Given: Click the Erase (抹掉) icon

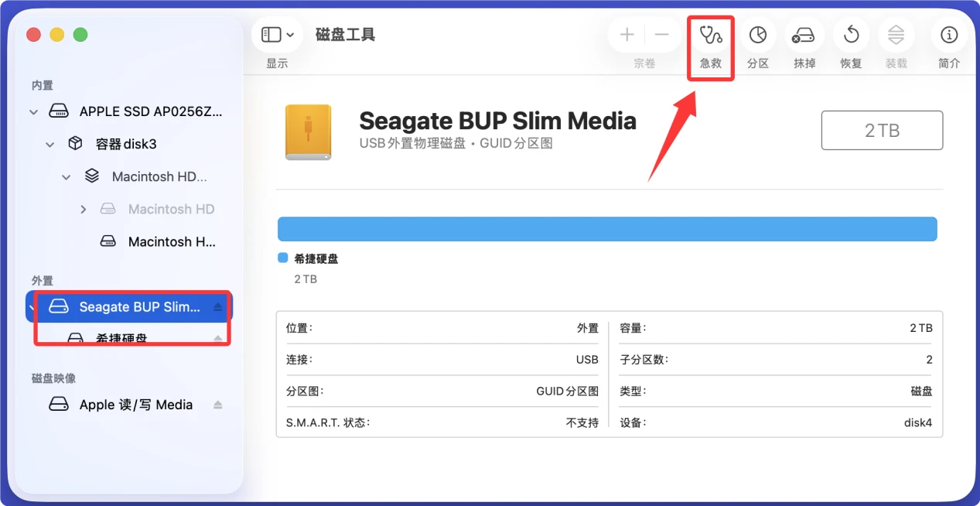Looking at the screenshot, I should coord(804,35).
